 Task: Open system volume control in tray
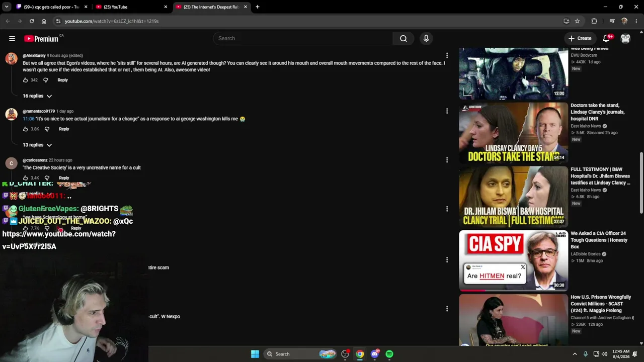604,354
